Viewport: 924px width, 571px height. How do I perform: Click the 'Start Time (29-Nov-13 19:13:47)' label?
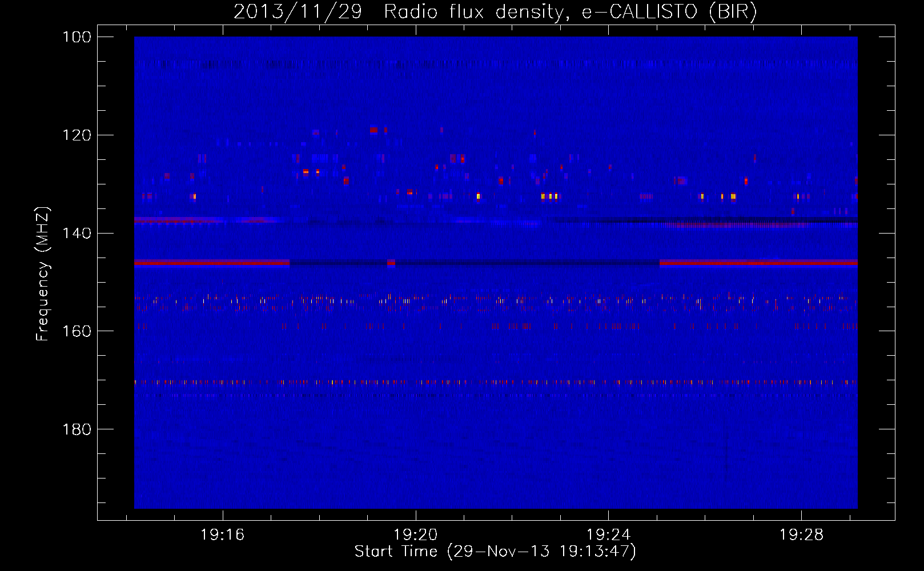tap(495, 552)
